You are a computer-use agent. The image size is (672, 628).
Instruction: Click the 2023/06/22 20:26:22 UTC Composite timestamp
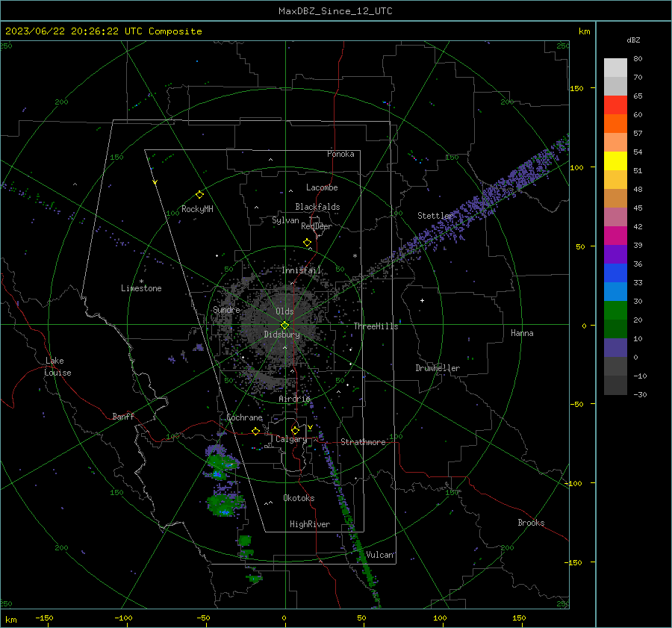104,31
